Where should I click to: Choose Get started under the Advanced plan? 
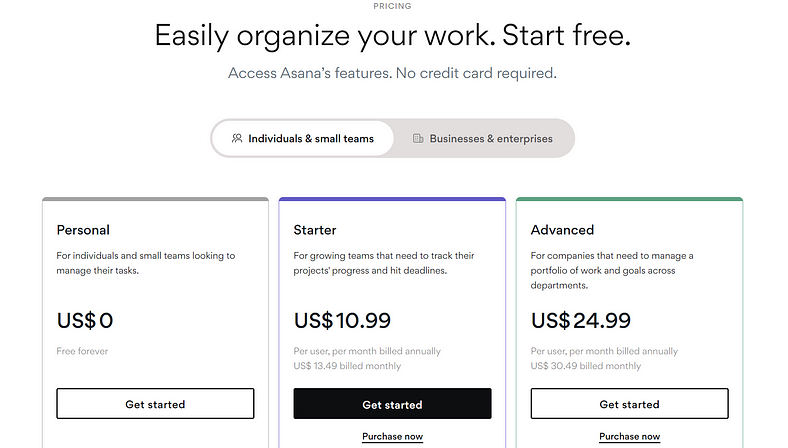click(629, 404)
